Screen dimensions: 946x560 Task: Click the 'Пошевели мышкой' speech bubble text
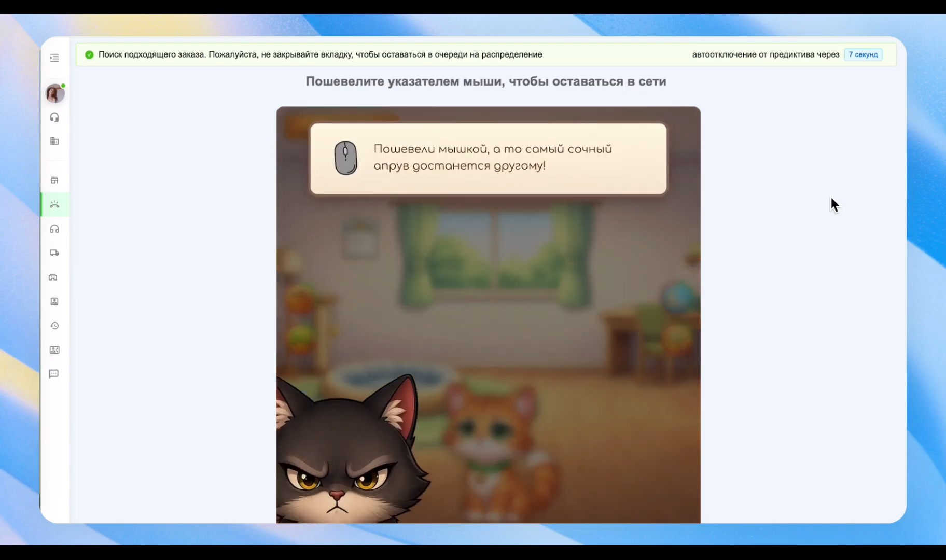point(493,157)
